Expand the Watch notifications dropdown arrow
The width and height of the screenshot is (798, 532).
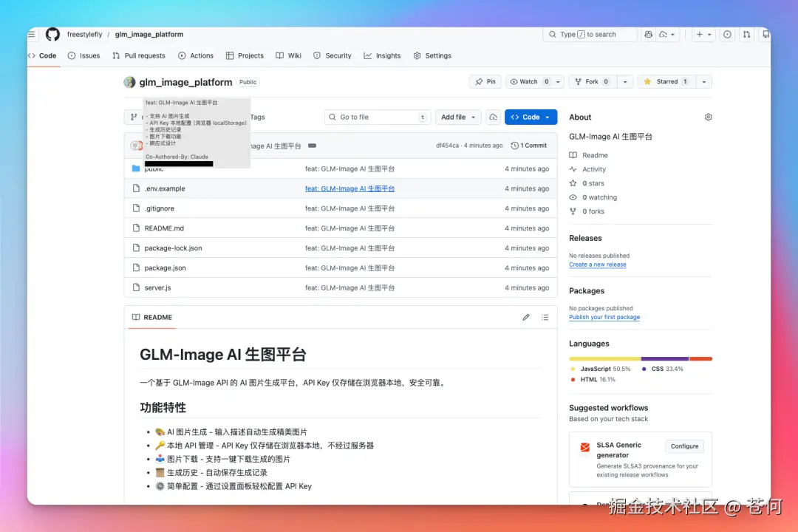[558, 81]
